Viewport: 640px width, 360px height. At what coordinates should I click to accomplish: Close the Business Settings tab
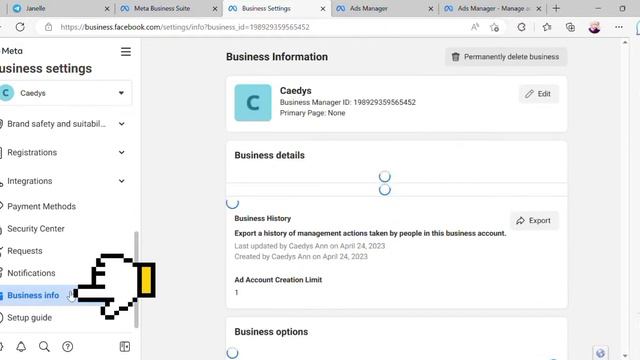coord(323,9)
